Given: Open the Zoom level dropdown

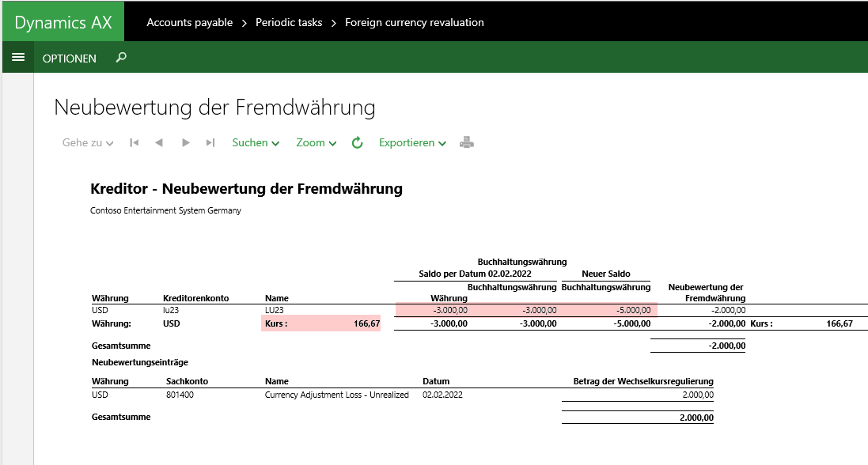Looking at the screenshot, I should [x=316, y=143].
